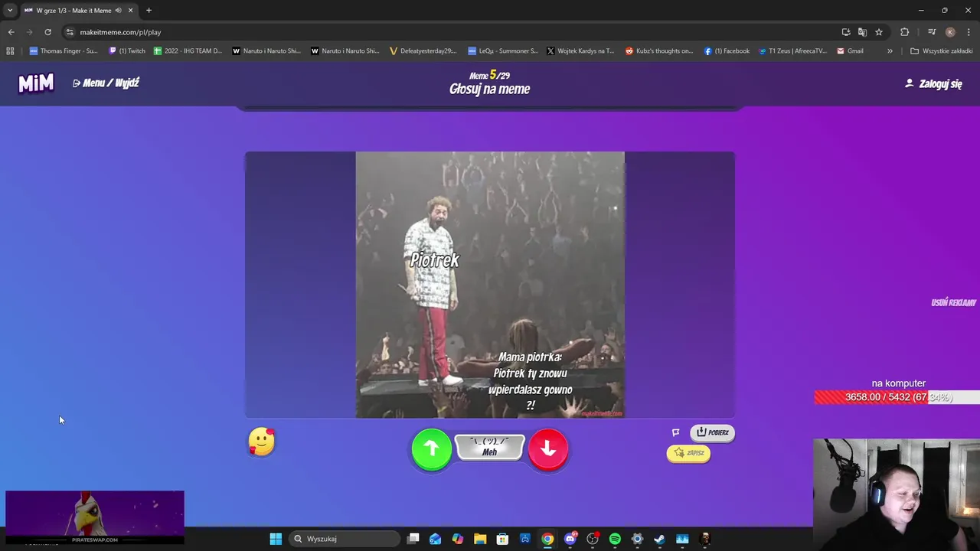The width and height of the screenshot is (980, 551).
Task: Click the Wyszukaj taskbar search box
Action: (x=345, y=539)
